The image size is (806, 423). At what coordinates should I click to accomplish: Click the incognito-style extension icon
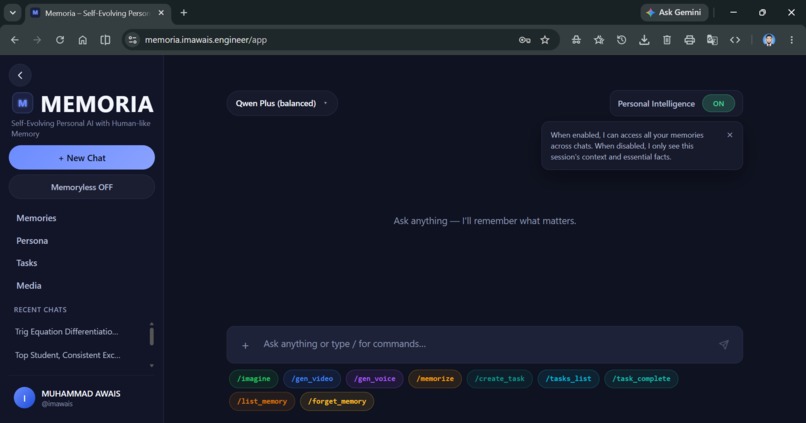coord(576,40)
